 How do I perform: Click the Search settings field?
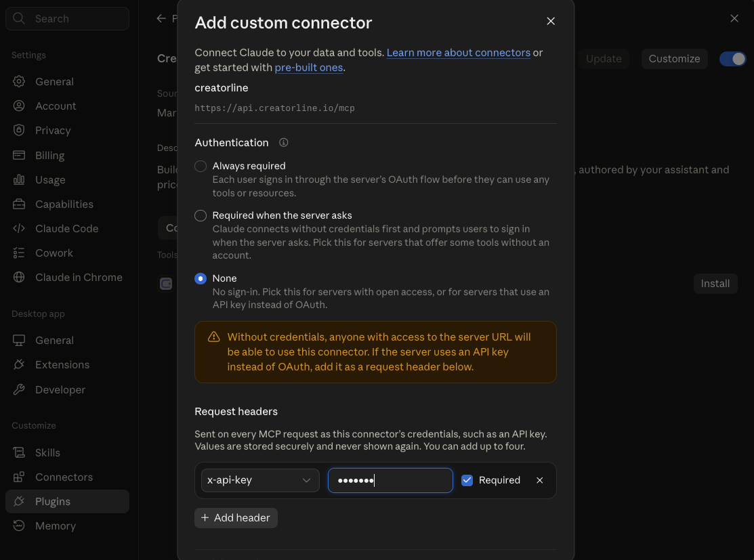(x=67, y=18)
